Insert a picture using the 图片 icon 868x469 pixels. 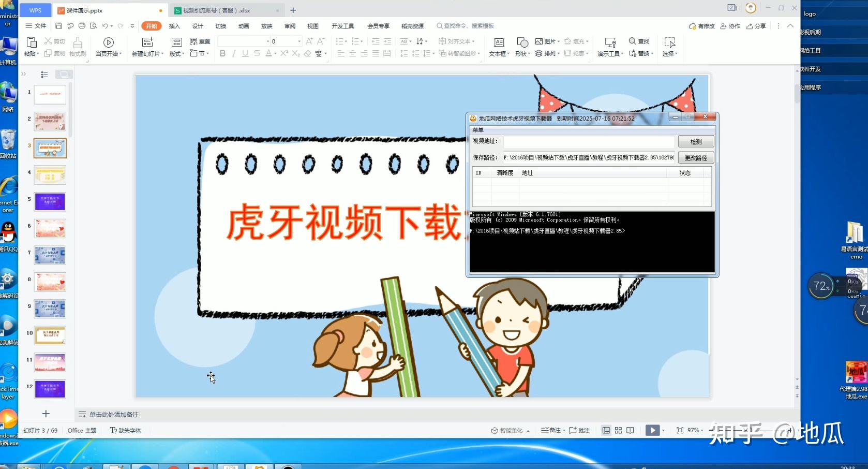(x=547, y=41)
